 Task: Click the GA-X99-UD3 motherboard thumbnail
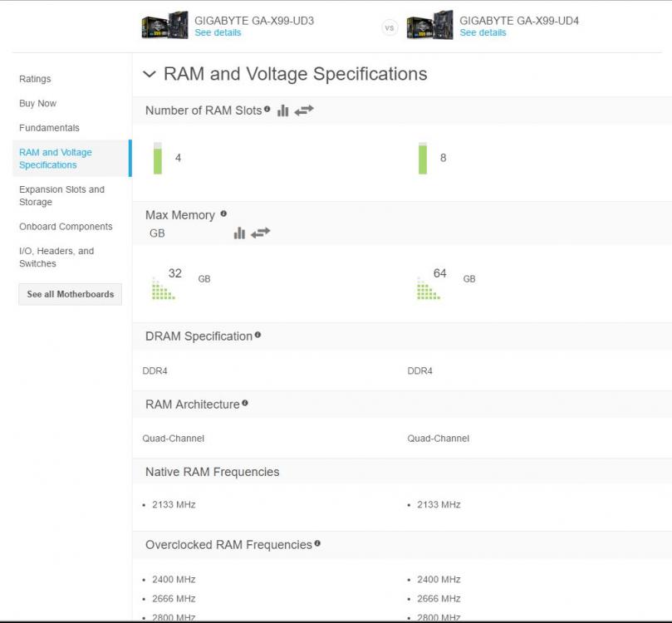coord(165,26)
